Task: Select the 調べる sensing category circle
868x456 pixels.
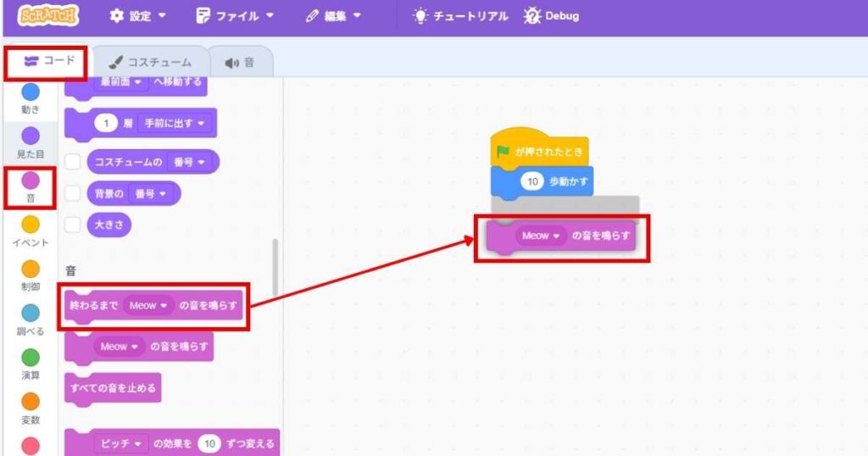Action: 31,314
